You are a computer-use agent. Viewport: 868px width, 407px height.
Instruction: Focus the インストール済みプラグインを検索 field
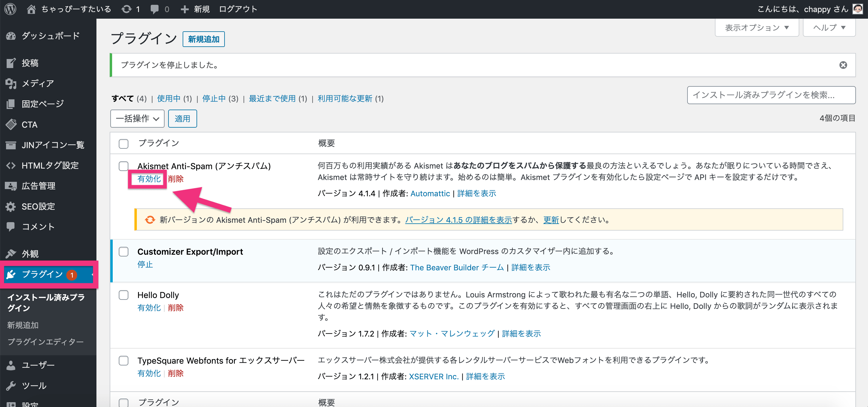click(x=771, y=95)
